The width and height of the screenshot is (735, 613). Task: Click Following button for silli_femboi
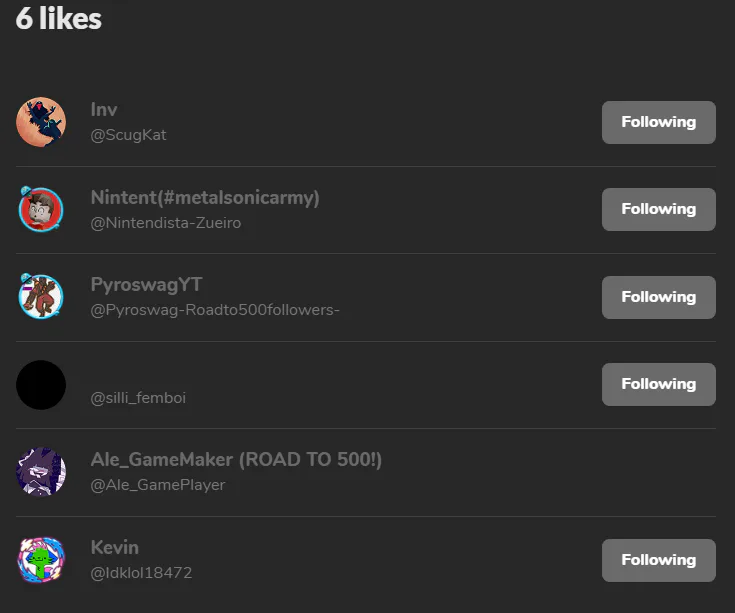tap(659, 384)
